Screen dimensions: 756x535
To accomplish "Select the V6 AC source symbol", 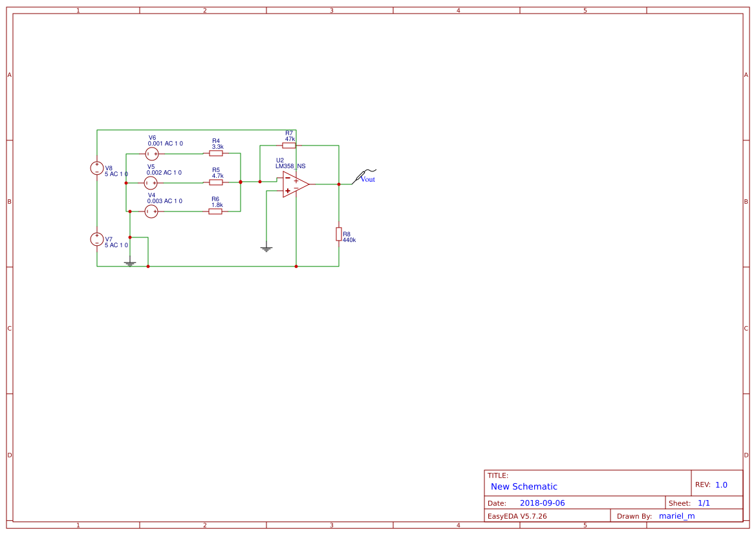I will pos(151,154).
